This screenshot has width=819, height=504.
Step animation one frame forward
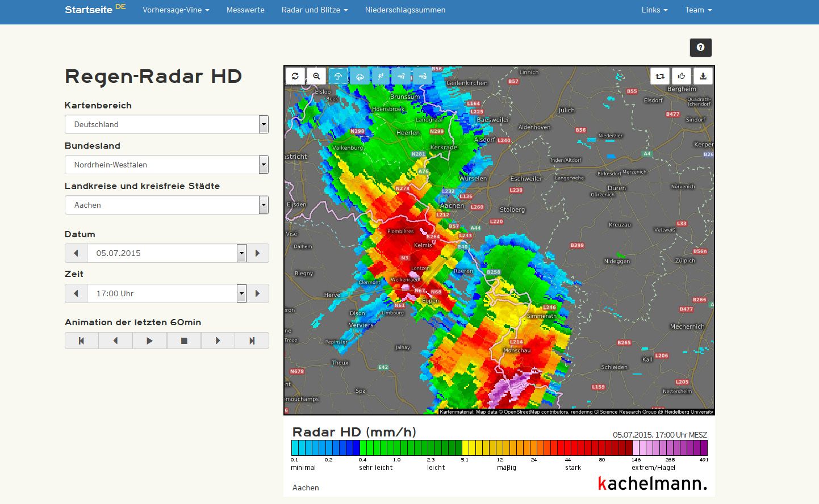pyautogui.click(x=218, y=341)
